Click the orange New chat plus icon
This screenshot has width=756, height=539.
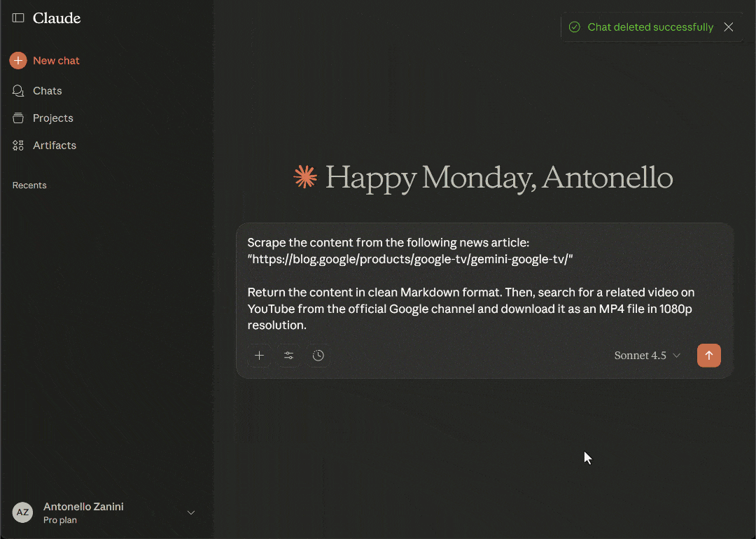coord(18,61)
